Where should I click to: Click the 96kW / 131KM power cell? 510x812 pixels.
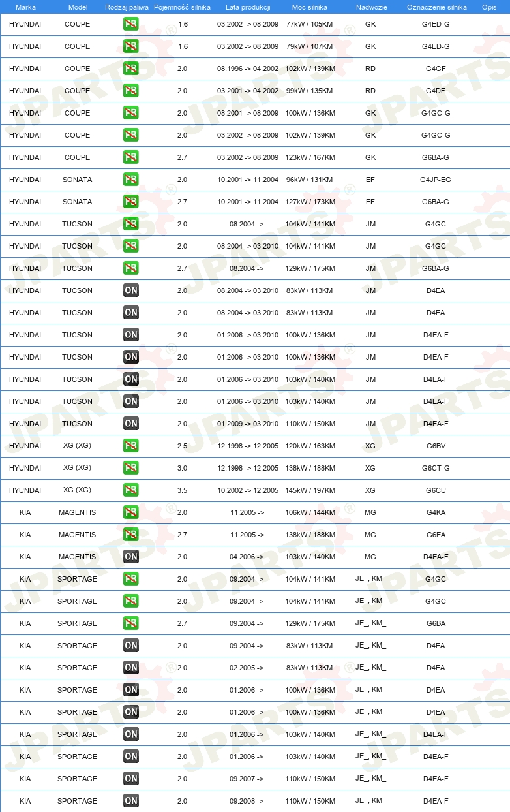pyautogui.click(x=309, y=180)
